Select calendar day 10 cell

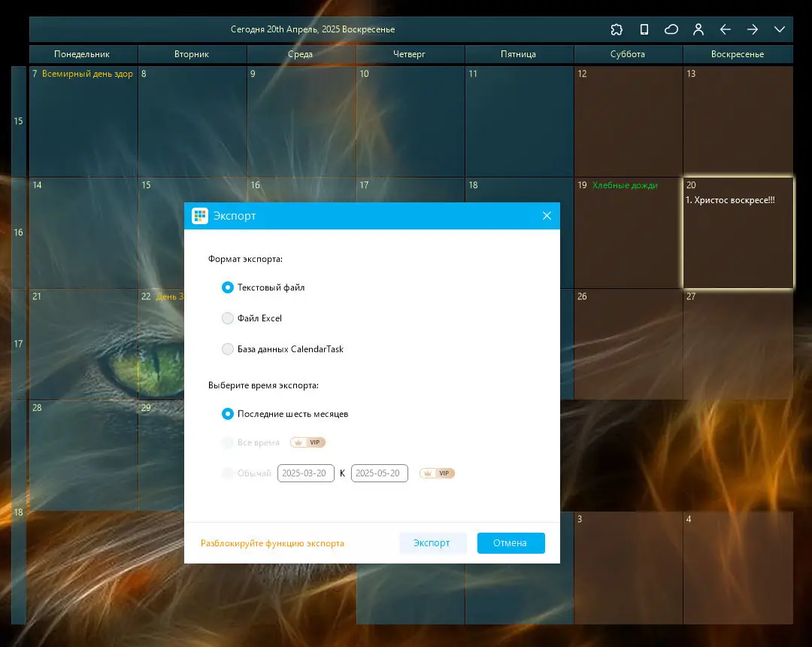tap(410, 121)
